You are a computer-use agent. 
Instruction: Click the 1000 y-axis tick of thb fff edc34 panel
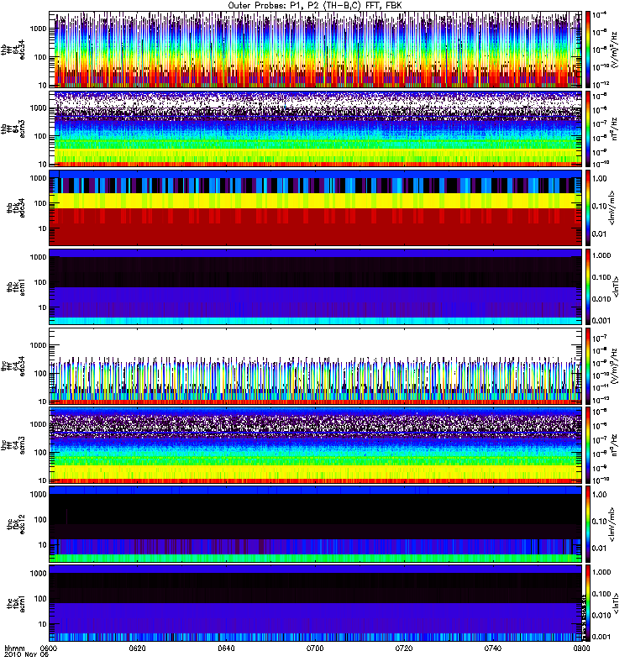pyautogui.click(x=38, y=29)
